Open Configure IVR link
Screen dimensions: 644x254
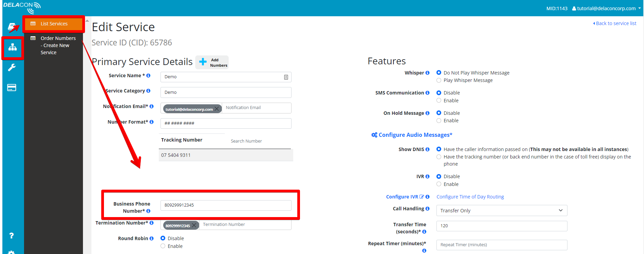(405, 197)
